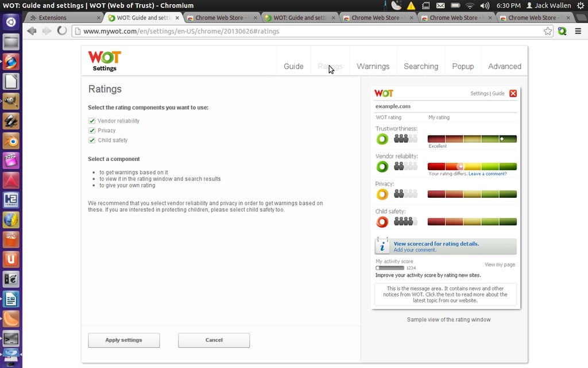Bookmark this page with the star icon
The image size is (588, 368).
pos(548,31)
